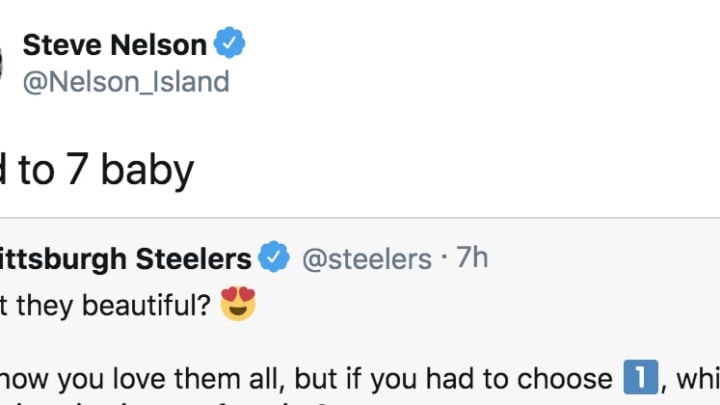Click the 'they beautiful?' quoted tweet line
The image size is (720, 405).
click(105, 305)
